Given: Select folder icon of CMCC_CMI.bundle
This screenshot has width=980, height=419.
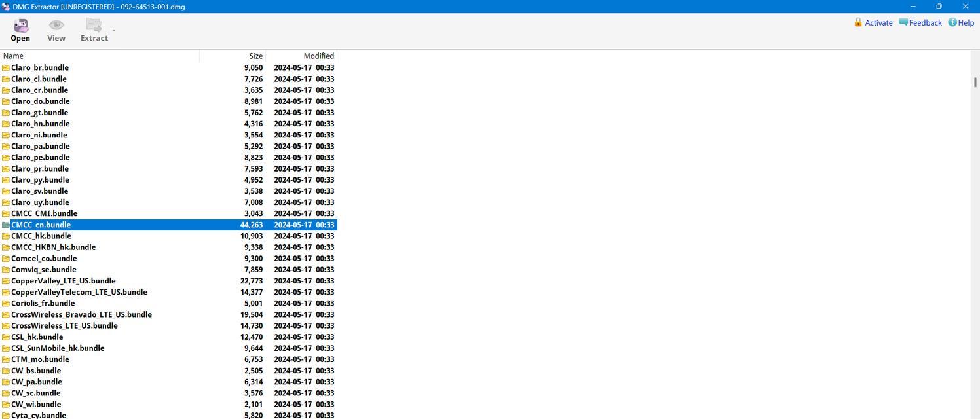Looking at the screenshot, I should (x=6, y=213).
